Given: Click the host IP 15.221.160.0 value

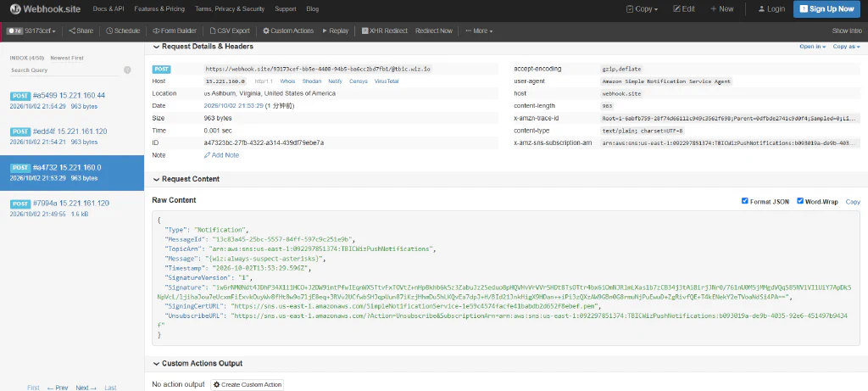Looking at the screenshot, I should 225,81.
